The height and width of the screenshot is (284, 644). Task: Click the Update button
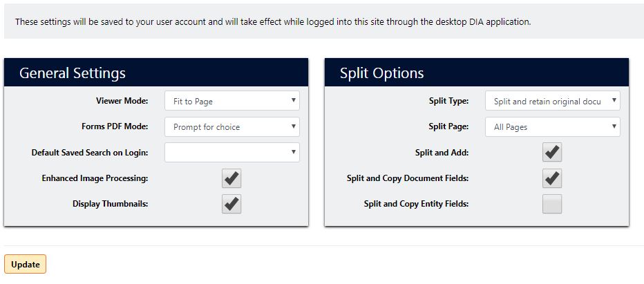pyautogui.click(x=25, y=264)
